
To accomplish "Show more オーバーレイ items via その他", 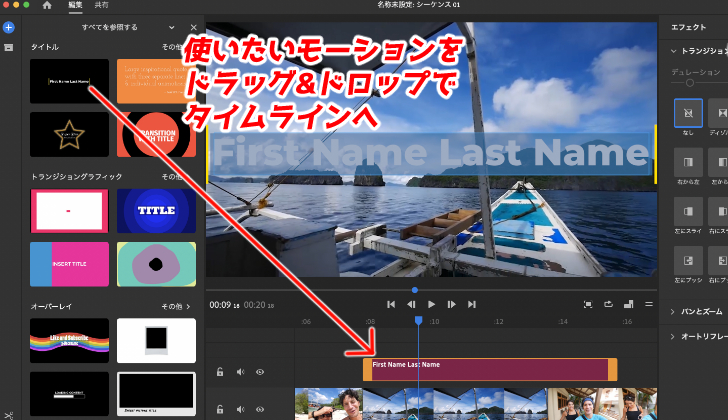I will point(176,306).
